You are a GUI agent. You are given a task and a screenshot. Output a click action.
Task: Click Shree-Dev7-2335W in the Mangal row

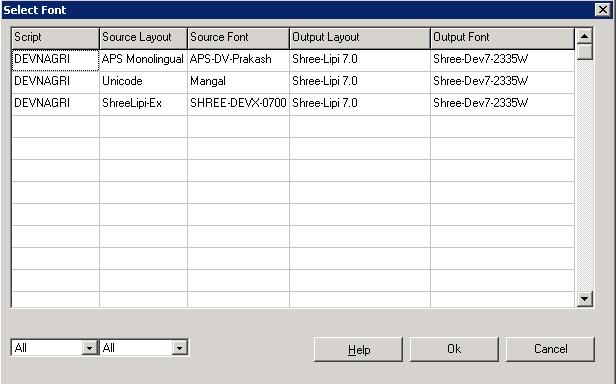pos(502,82)
